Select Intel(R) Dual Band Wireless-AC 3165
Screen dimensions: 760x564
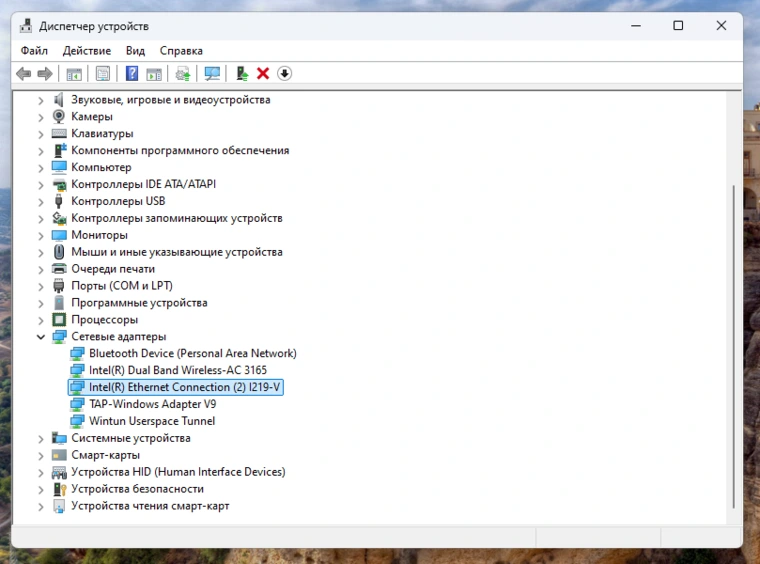point(178,370)
